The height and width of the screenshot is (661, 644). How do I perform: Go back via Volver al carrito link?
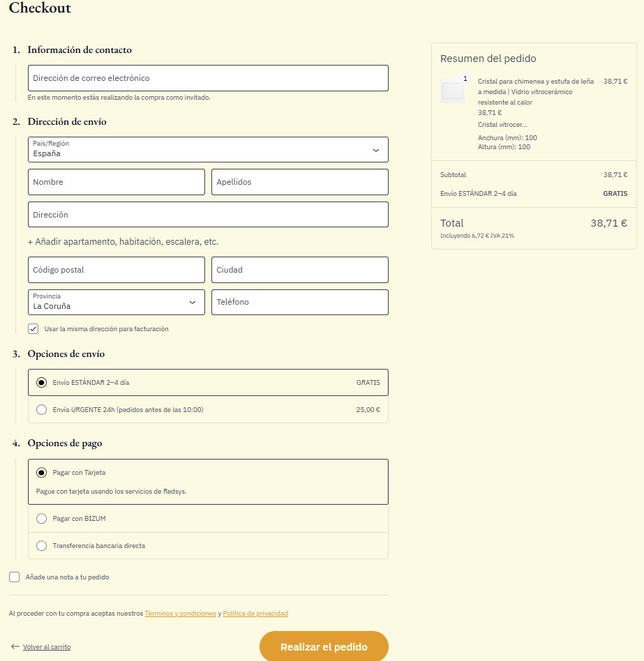(x=47, y=647)
